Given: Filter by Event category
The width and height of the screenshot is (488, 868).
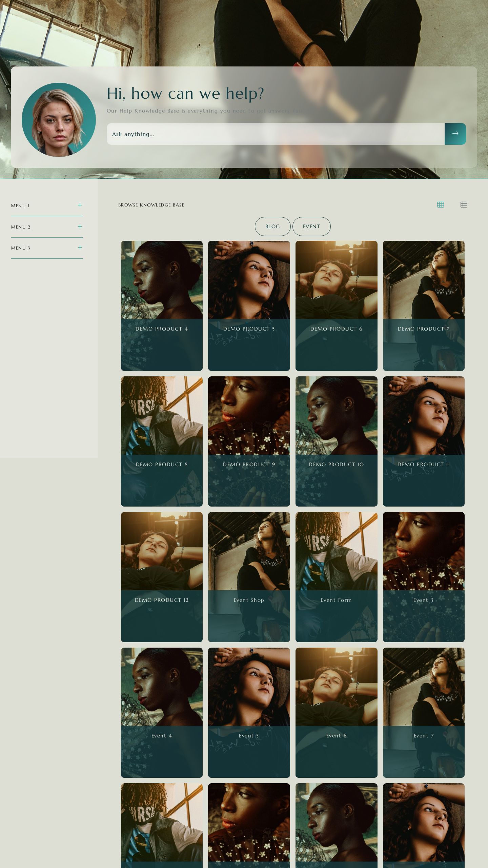Looking at the screenshot, I should [x=311, y=226].
